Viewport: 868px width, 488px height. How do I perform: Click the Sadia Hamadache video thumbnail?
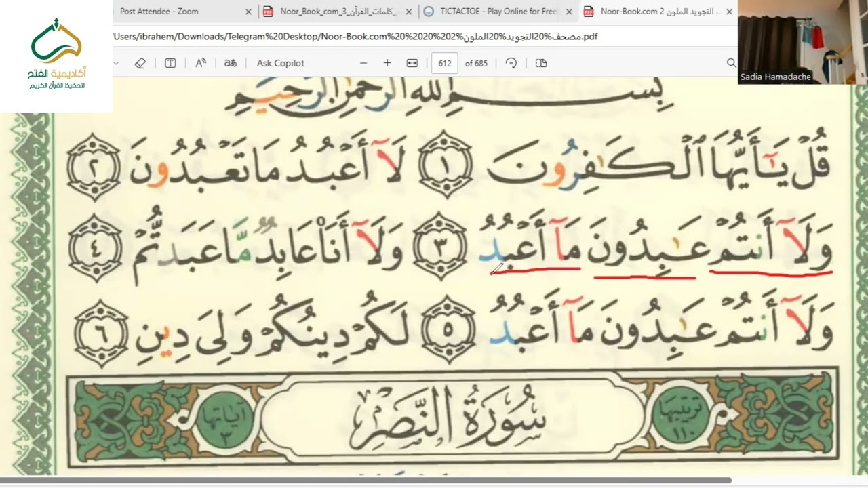coord(803,42)
